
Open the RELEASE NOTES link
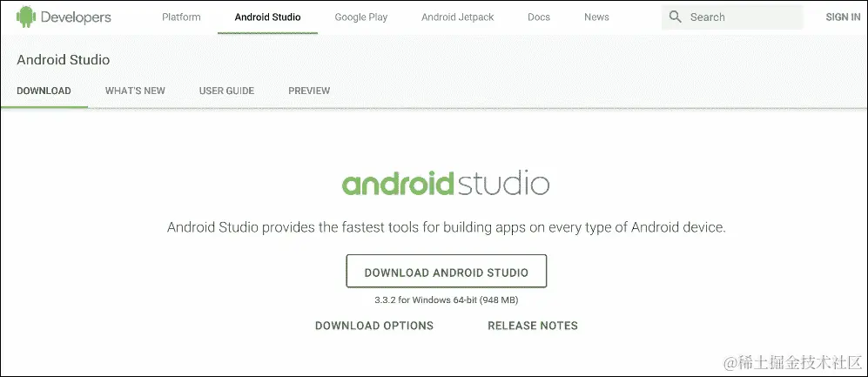(x=533, y=327)
